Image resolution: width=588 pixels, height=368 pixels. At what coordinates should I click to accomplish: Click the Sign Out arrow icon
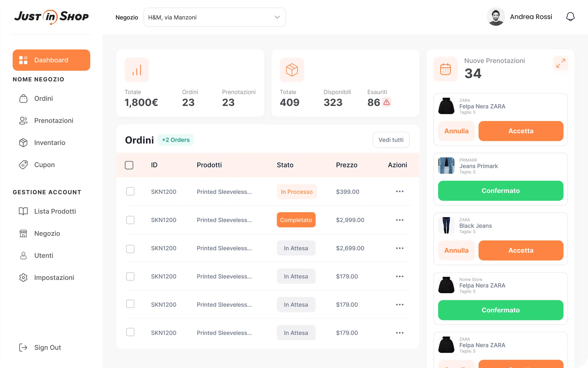pos(23,347)
